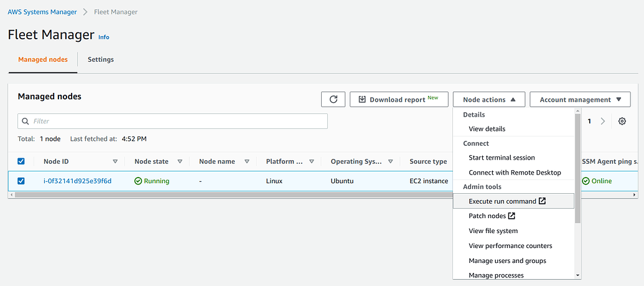644x286 pixels.
Task: Open the AWS Systems Manager breadcrumb link
Action: point(42,12)
